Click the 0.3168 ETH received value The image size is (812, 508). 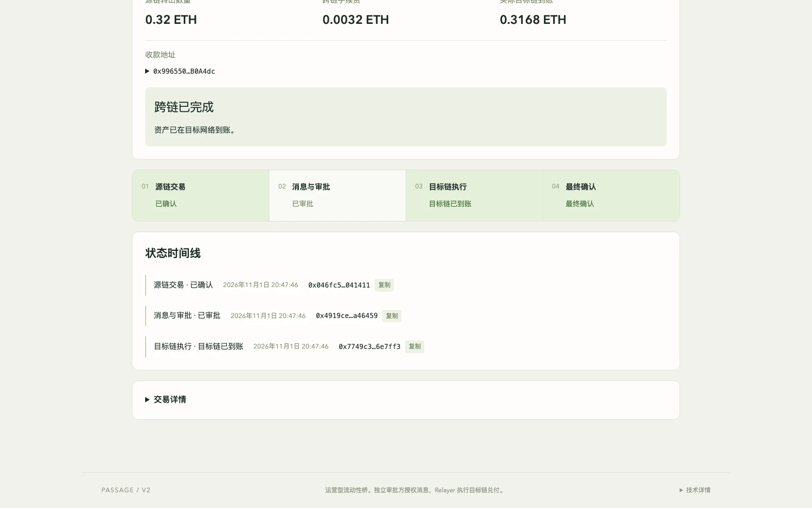[533, 20]
